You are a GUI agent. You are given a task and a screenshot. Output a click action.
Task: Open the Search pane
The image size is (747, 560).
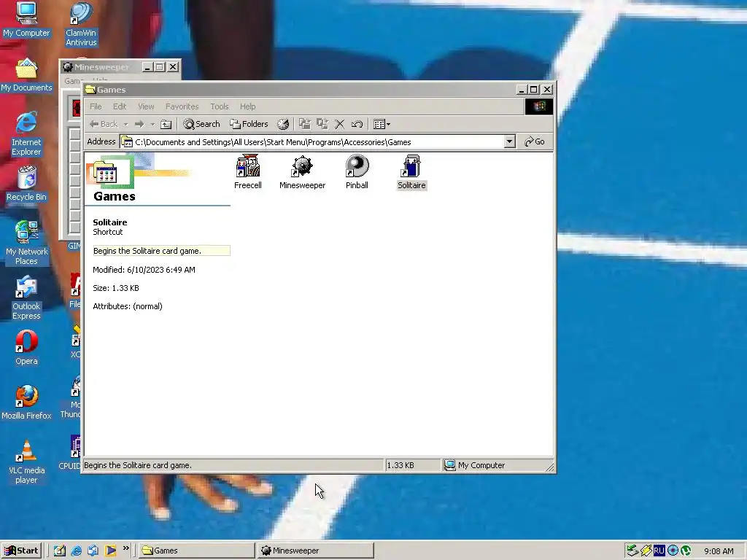(202, 124)
